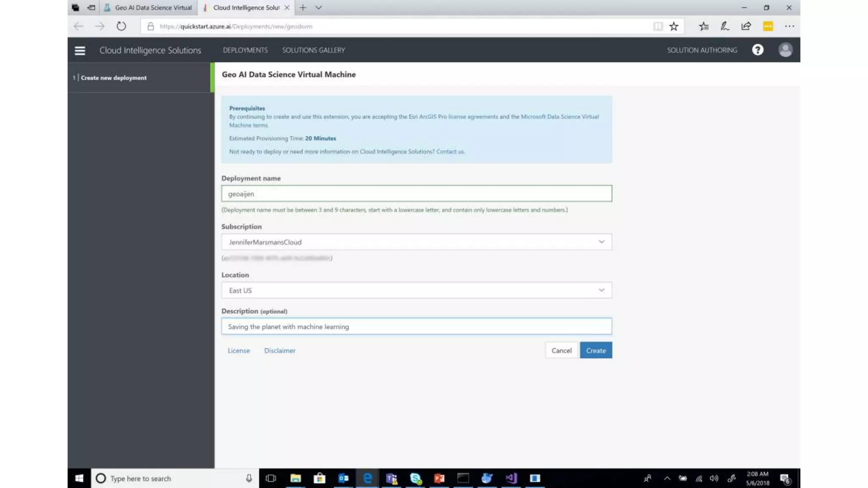Open Edge Share icon
This screenshot has width=868, height=488.
tap(746, 26)
